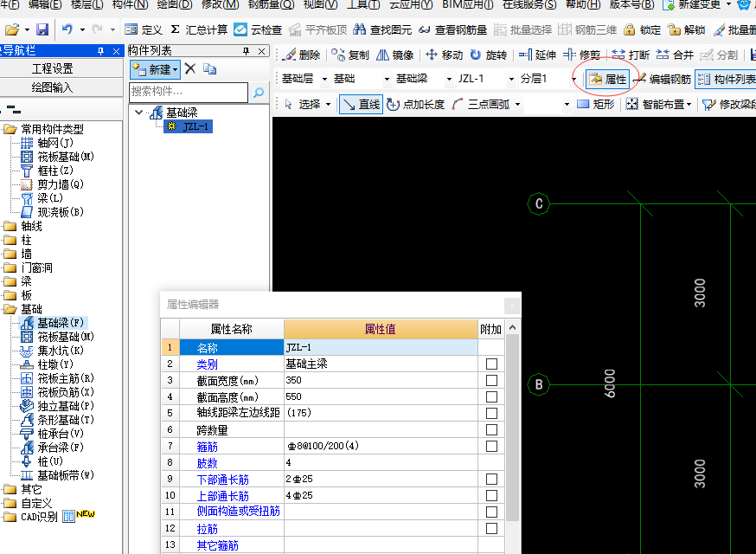Click the 复制 copy tool
Viewport: 756px width, 554px height.
coord(350,55)
